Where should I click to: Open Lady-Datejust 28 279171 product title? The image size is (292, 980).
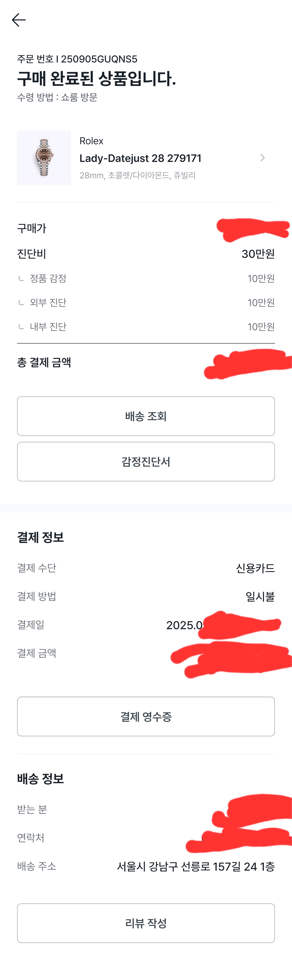pos(140,158)
